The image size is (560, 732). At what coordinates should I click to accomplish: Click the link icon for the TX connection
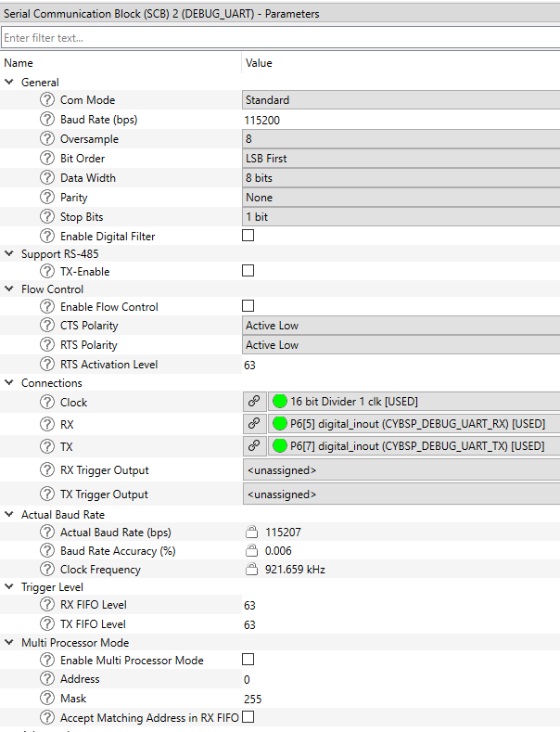point(253,446)
